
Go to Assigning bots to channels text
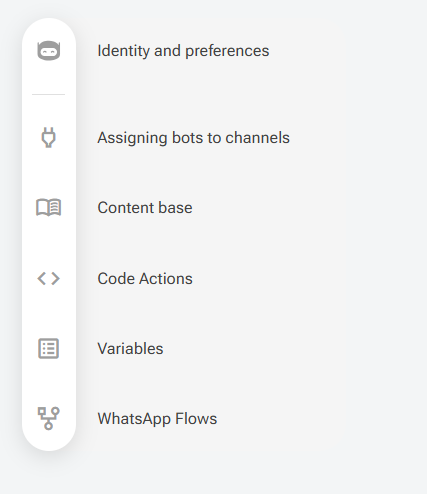click(193, 138)
